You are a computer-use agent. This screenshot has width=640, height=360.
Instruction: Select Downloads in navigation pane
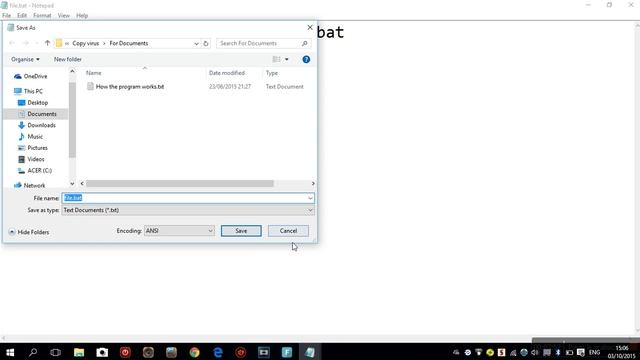37,125
